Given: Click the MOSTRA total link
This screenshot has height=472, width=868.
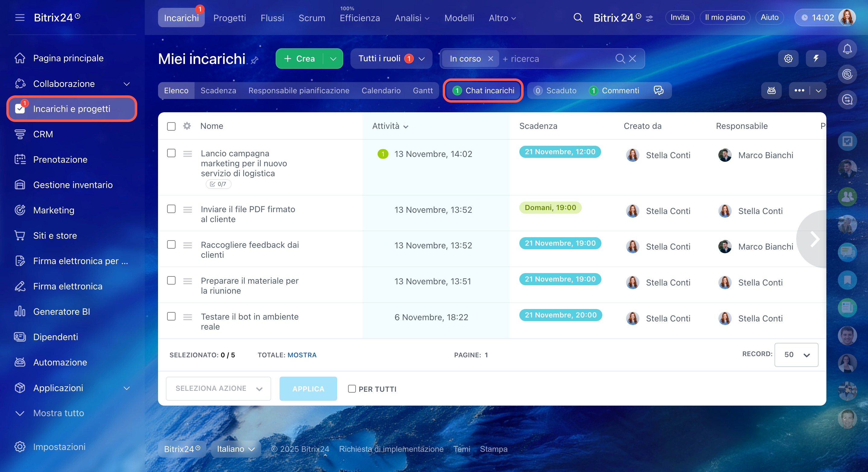Looking at the screenshot, I should tap(302, 355).
